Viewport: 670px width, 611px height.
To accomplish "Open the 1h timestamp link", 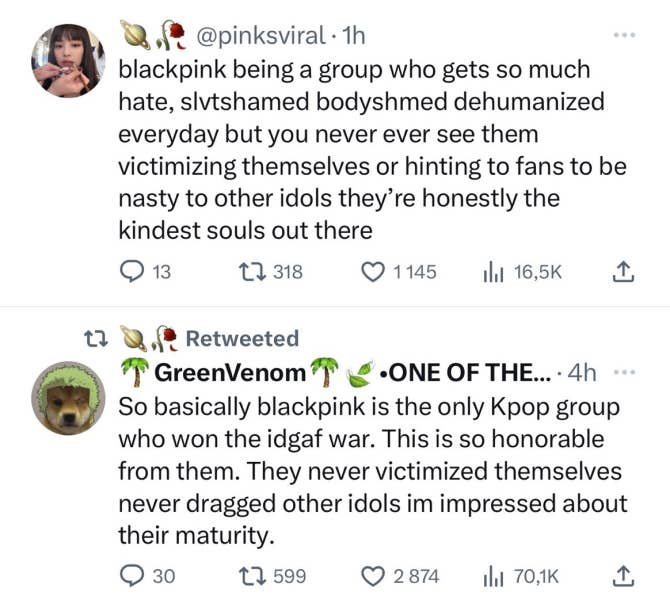I will [353, 37].
